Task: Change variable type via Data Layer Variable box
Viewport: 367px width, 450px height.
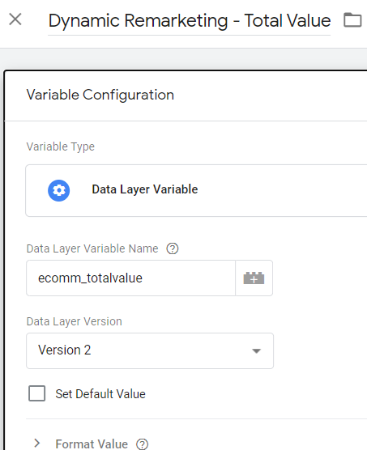Action: click(x=196, y=190)
